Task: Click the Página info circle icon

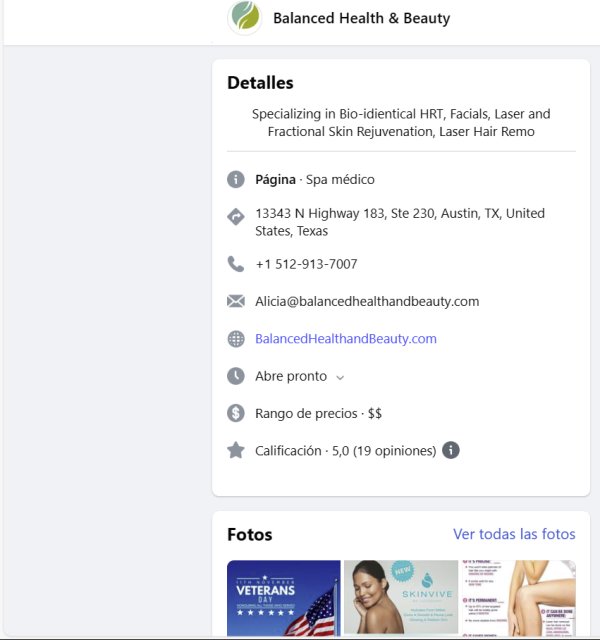Action: [x=236, y=179]
